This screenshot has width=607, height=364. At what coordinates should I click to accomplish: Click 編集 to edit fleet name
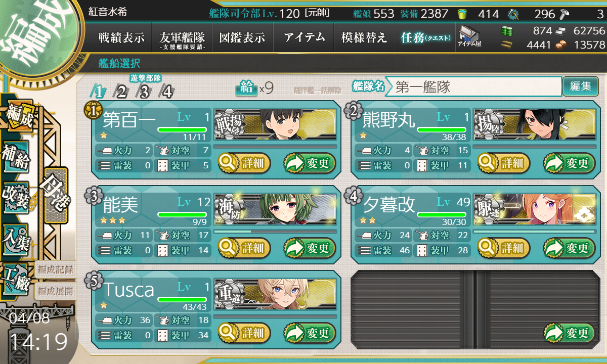click(580, 86)
